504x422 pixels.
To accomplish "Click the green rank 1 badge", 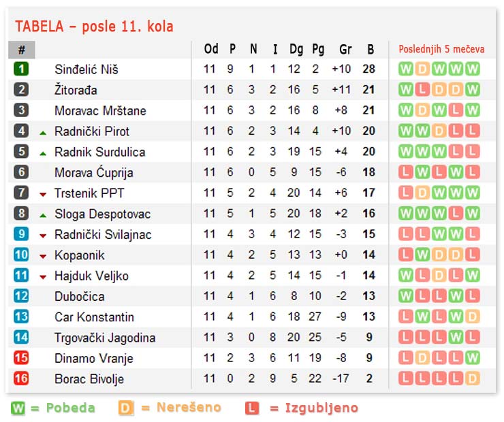I will [x=21, y=69].
